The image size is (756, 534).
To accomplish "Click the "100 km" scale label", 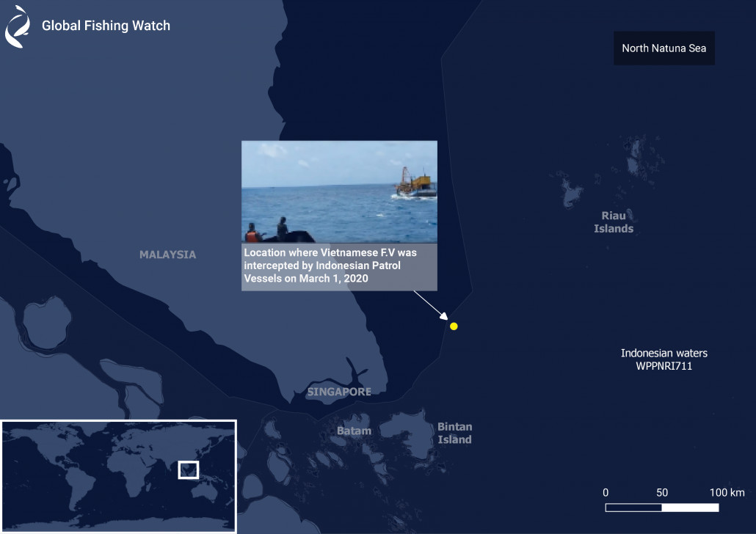I will 727,492.
